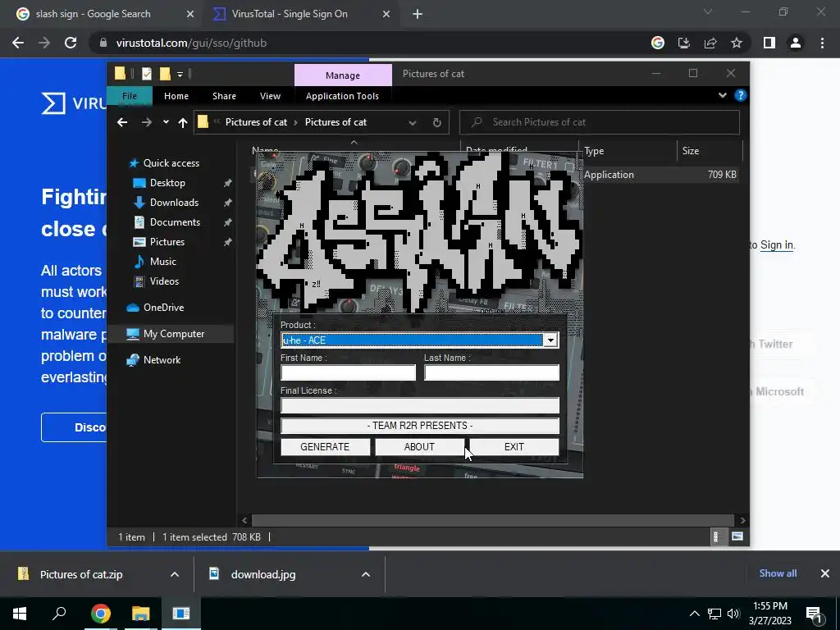Screen dimensions: 840x630
Task: Click Quick Access Toolbar properties icon
Action: 146,74
